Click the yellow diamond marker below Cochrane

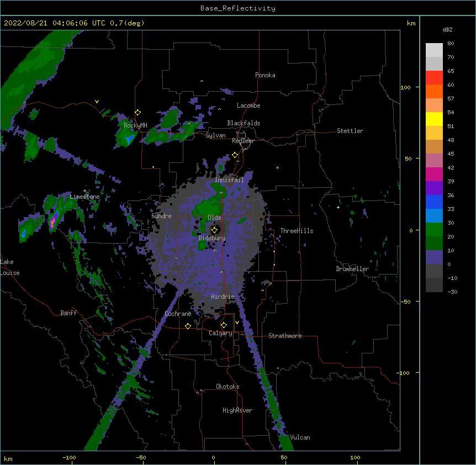click(x=188, y=326)
